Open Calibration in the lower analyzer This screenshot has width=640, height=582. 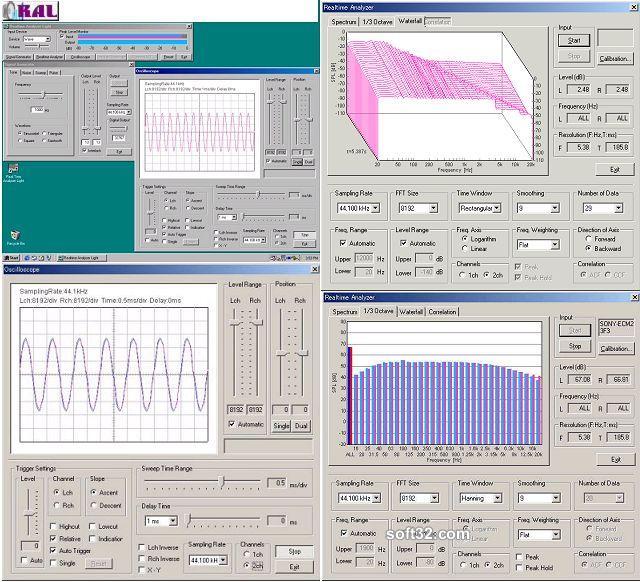(x=616, y=349)
